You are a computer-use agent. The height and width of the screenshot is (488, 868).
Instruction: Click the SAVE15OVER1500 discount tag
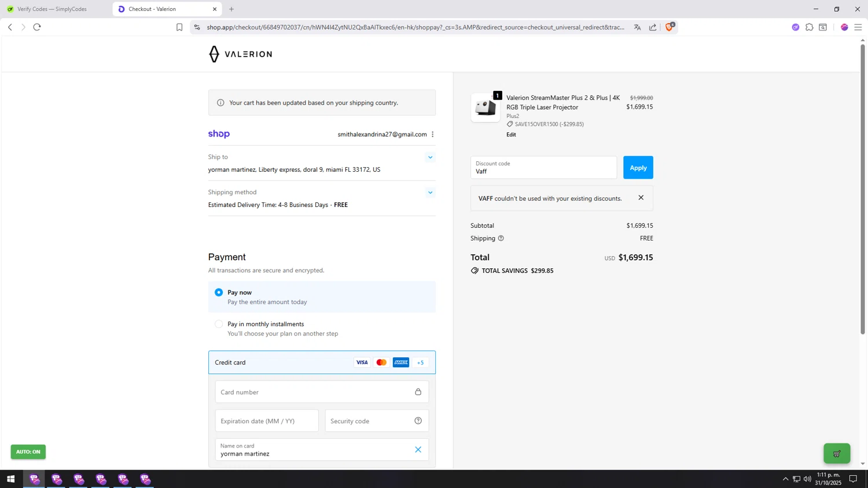point(545,124)
